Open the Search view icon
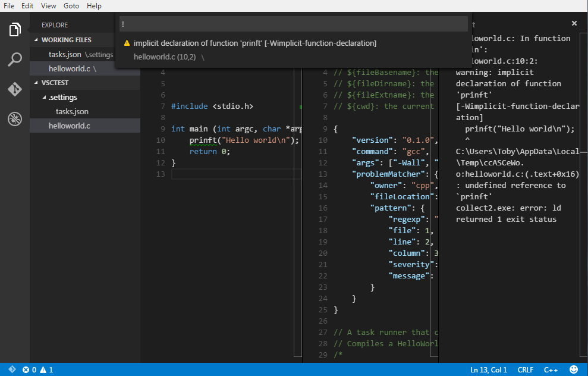The image size is (588, 376). 15,59
